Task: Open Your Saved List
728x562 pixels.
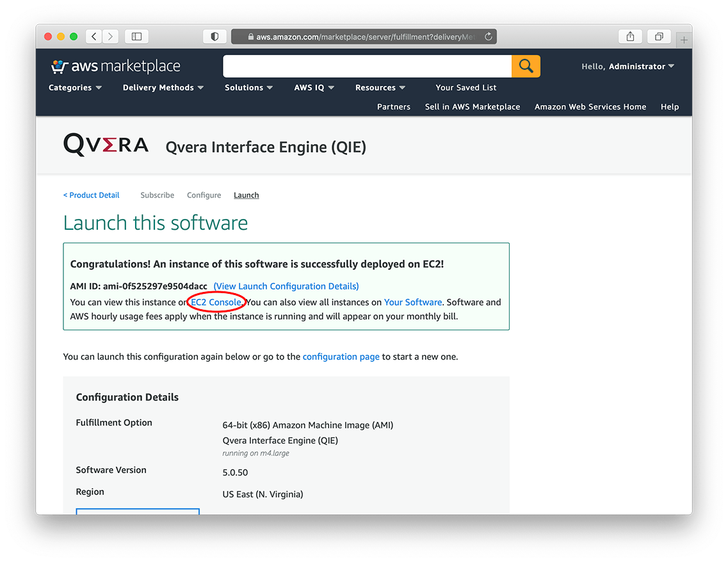Action: pyautogui.click(x=465, y=87)
